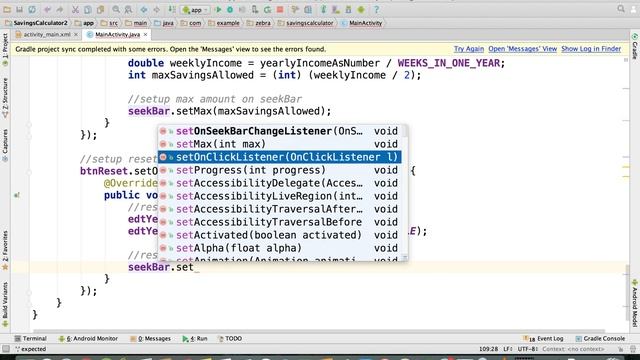Screen dimensions: 640x360
Task: Open the Captures tool window
Action: coord(5,145)
